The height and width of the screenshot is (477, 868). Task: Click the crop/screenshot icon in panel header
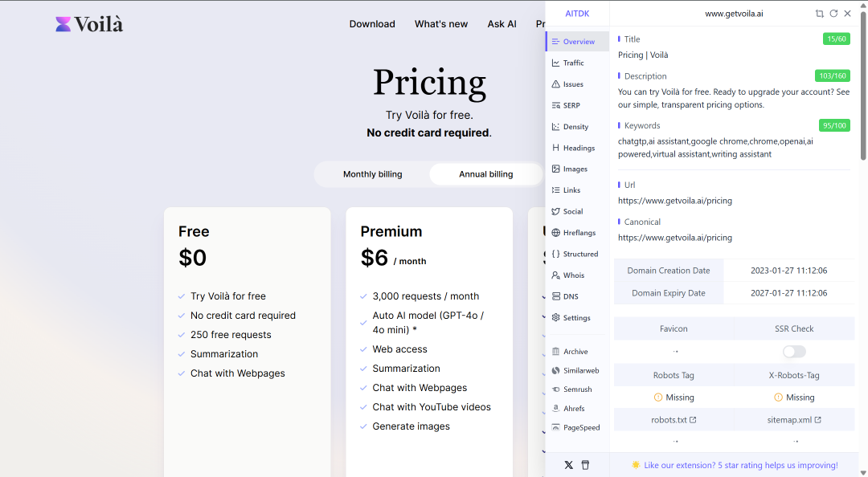click(819, 14)
